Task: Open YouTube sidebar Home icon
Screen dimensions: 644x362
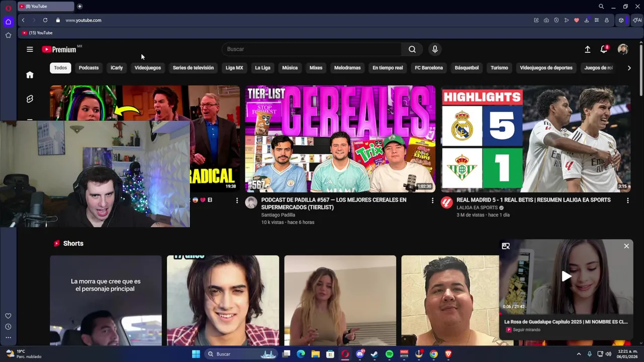Action: tap(30, 75)
